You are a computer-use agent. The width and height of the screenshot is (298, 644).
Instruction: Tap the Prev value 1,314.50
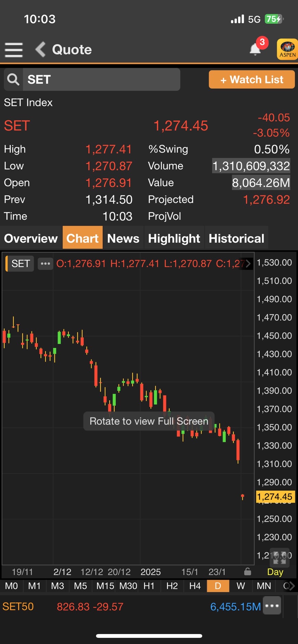109,199
